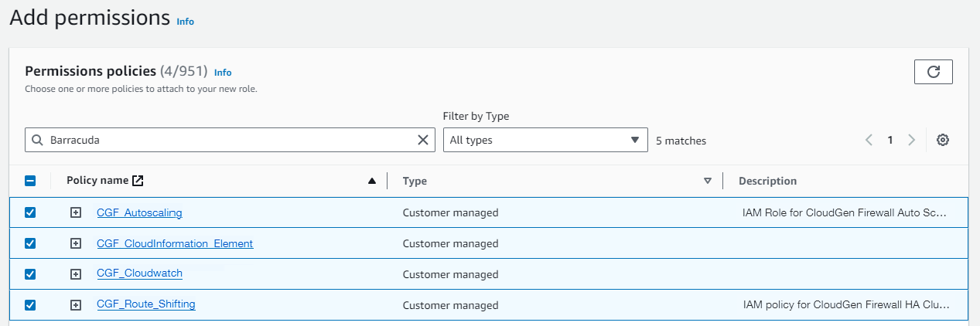Click Customer managed in CGF_Cloudwatch row
Screen dimensions: 980x326
[450, 274]
